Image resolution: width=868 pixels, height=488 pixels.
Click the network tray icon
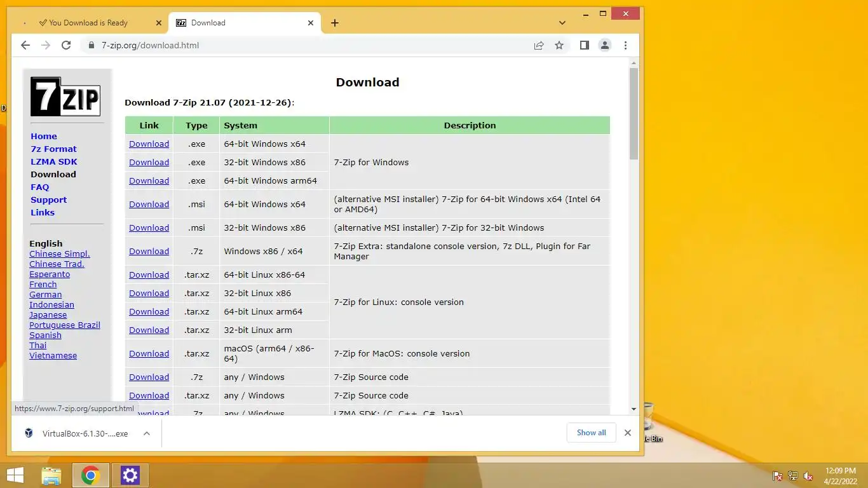point(793,475)
